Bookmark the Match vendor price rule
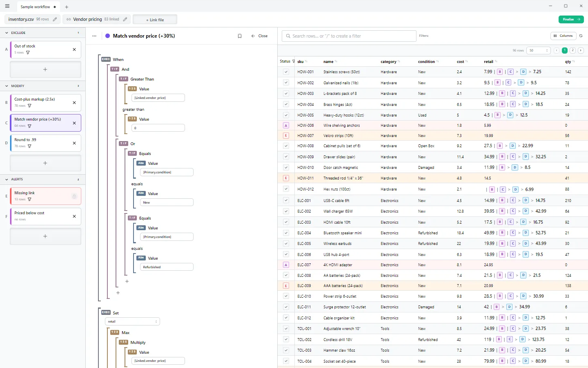 click(240, 36)
